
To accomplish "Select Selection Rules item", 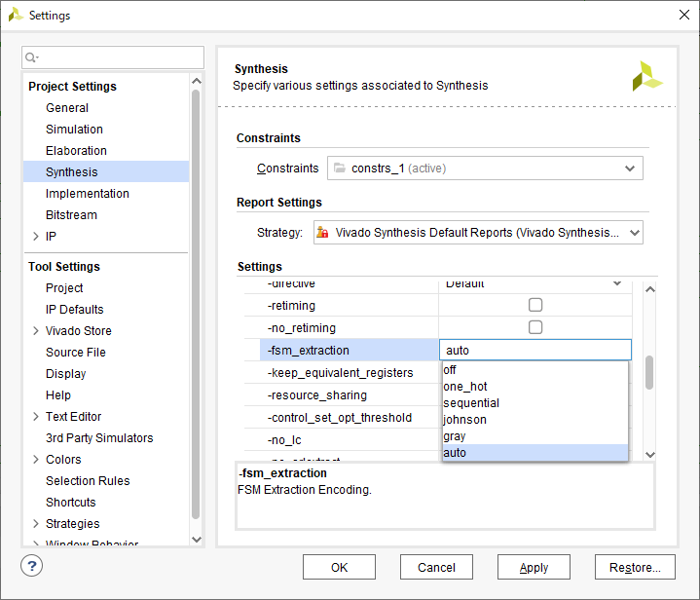I will (x=88, y=481).
